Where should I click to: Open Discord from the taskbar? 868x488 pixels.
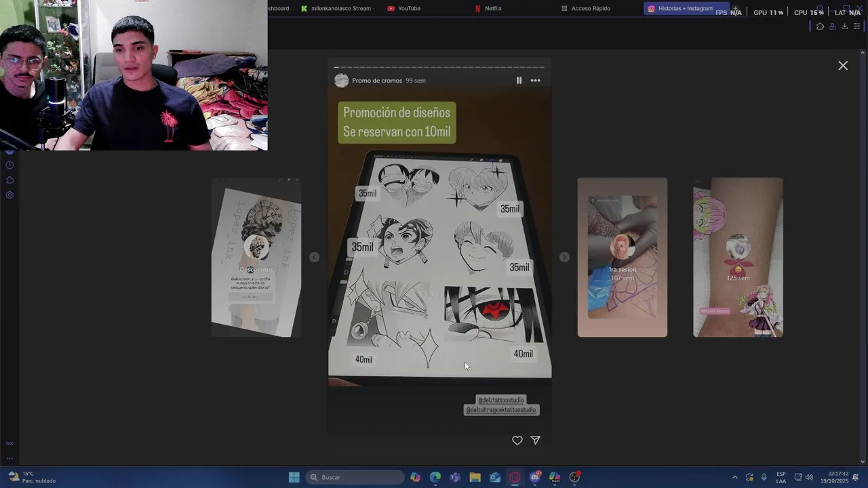[x=535, y=477]
